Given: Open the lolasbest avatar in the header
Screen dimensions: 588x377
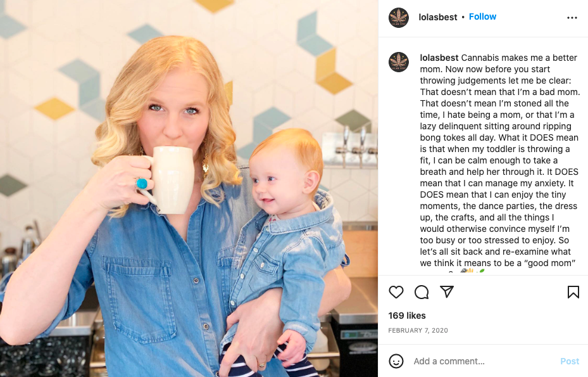Looking at the screenshot, I should pyautogui.click(x=399, y=17).
